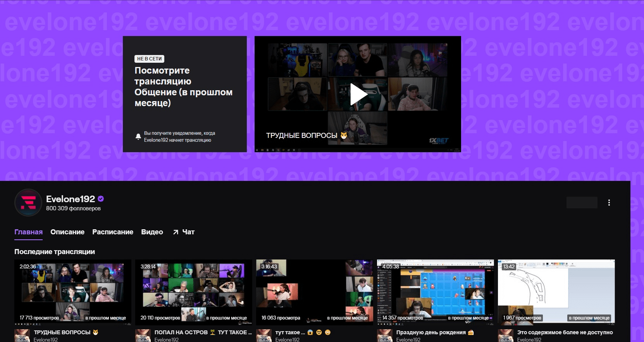Screen dimensions: 644x342
Task: Click the 16 063 просмотра label
Action: click(x=281, y=318)
